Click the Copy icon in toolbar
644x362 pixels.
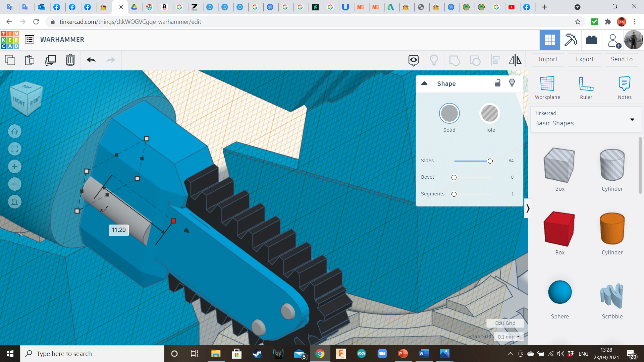click(10, 60)
